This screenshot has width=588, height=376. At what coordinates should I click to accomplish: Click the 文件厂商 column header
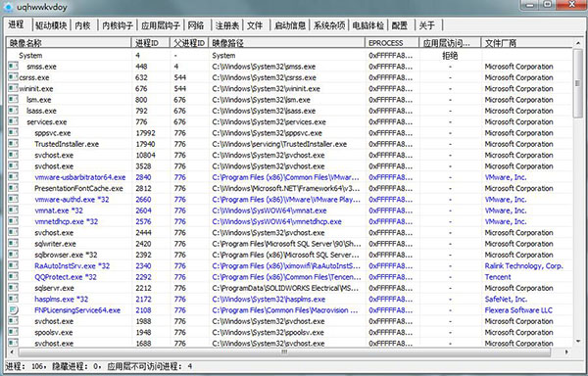pos(527,43)
